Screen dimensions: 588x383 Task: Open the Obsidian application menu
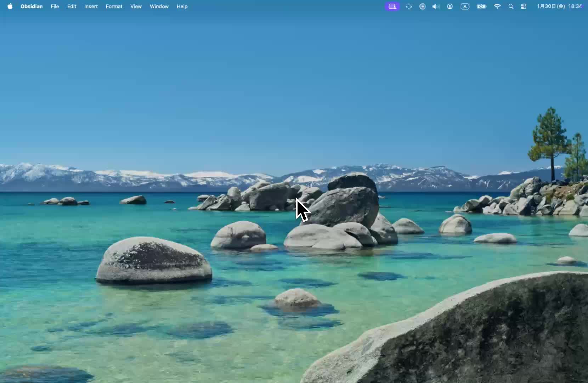[x=32, y=6]
